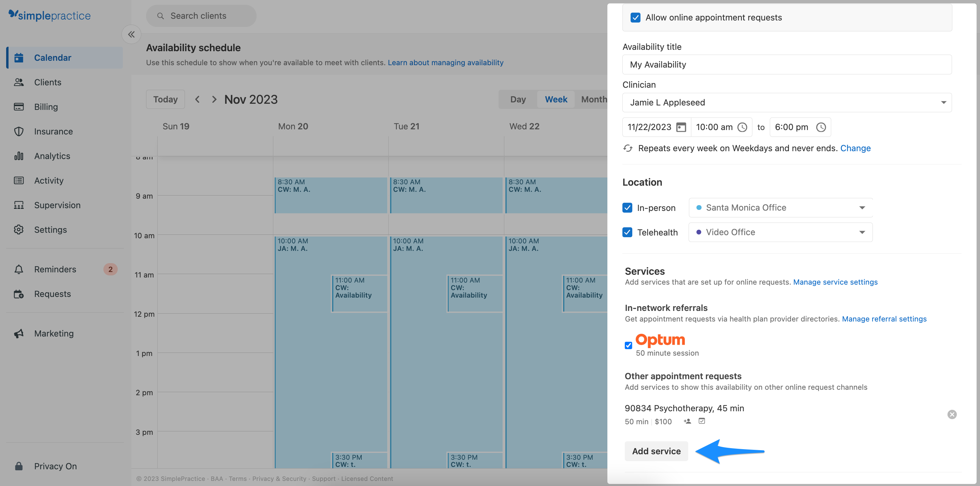Image resolution: width=980 pixels, height=486 pixels.
Task: Click the clock icon next to 10:00 am
Action: click(x=742, y=127)
